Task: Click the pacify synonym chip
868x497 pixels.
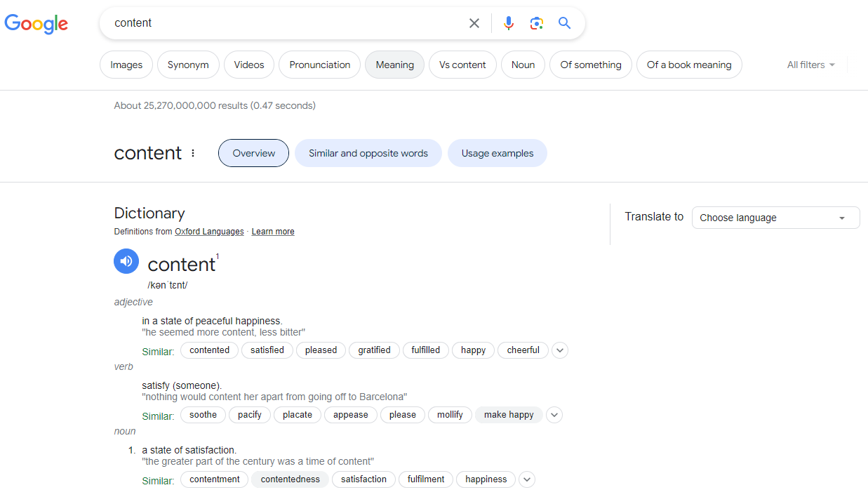Action: click(x=249, y=415)
